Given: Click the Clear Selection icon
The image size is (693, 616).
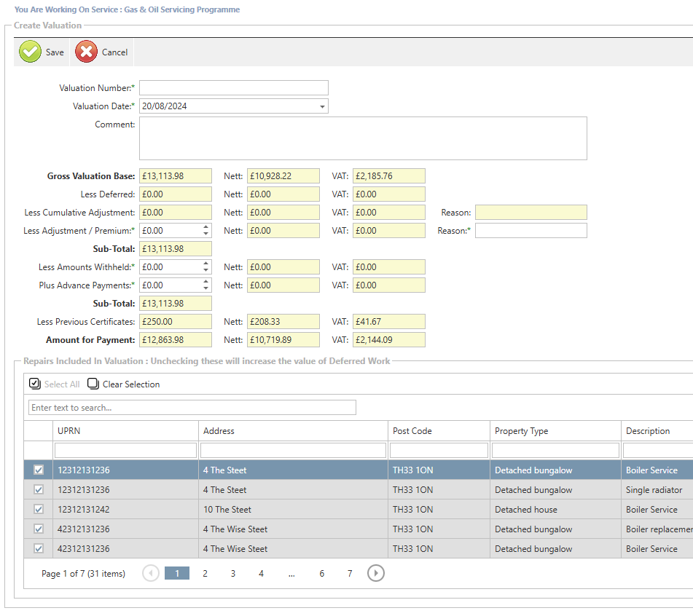Looking at the screenshot, I should (93, 384).
